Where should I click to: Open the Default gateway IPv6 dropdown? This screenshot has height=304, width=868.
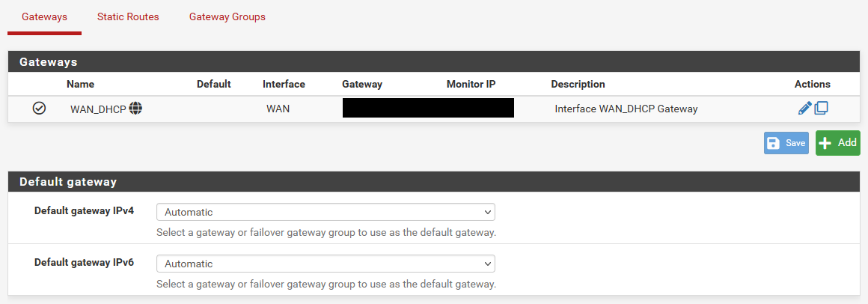[x=325, y=264]
